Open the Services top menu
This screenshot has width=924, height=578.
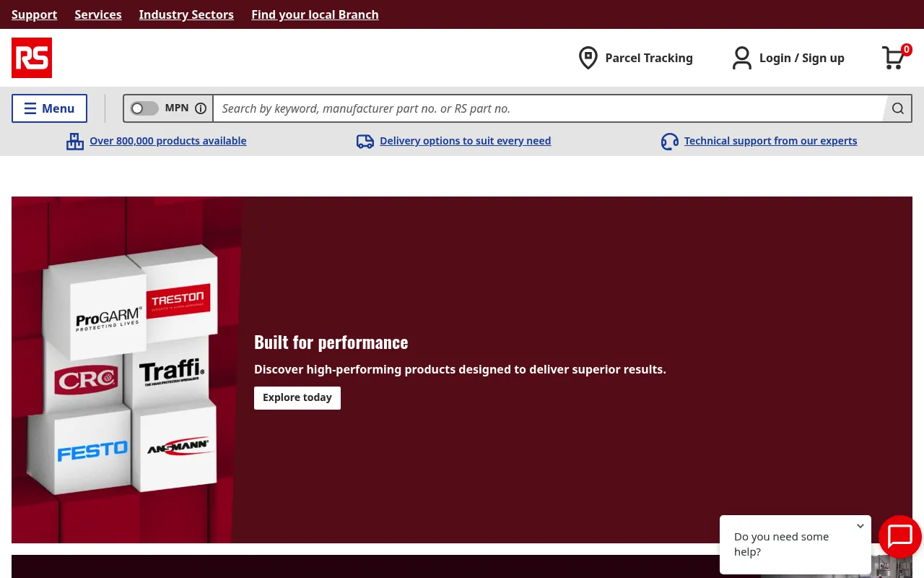click(98, 14)
